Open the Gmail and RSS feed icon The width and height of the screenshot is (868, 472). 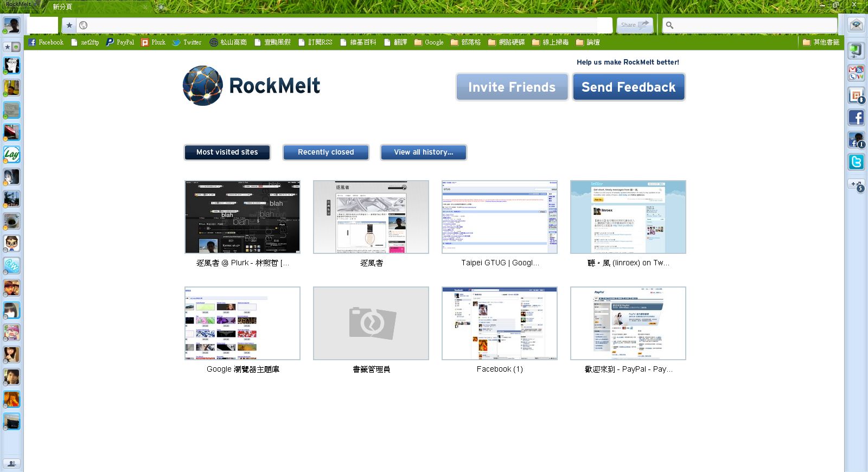pos(856,73)
